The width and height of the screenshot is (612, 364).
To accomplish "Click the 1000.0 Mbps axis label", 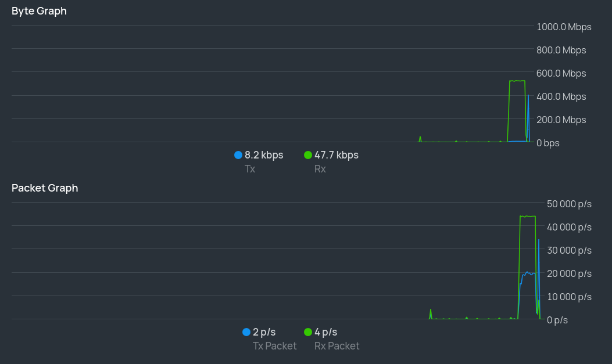I will pyautogui.click(x=564, y=27).
